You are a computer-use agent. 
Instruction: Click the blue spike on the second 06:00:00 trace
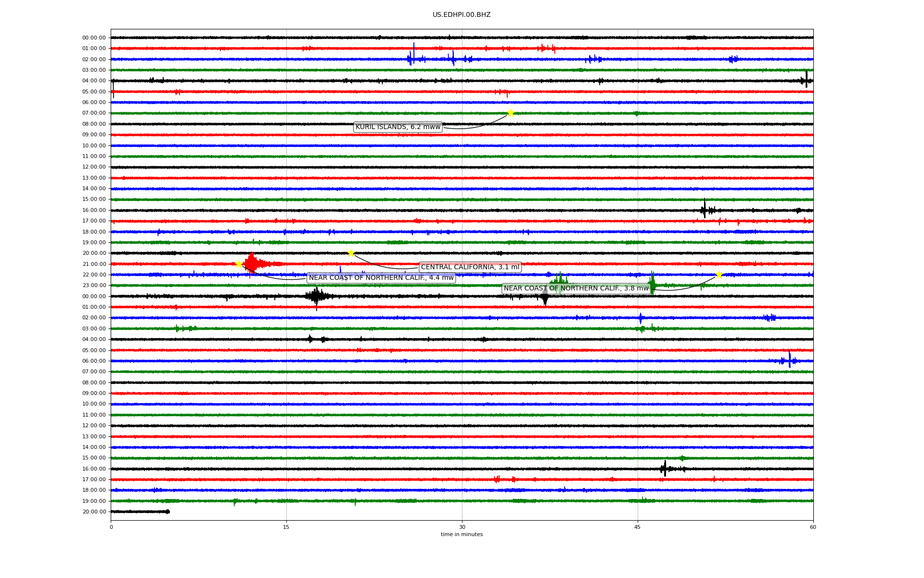(789, 360)
